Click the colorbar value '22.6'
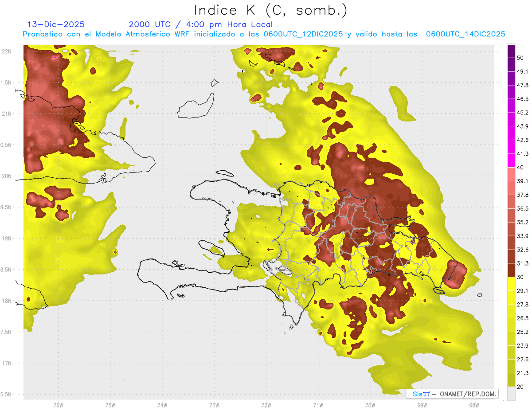The height and width of the screenshot is (411, 532). [523, 360]
